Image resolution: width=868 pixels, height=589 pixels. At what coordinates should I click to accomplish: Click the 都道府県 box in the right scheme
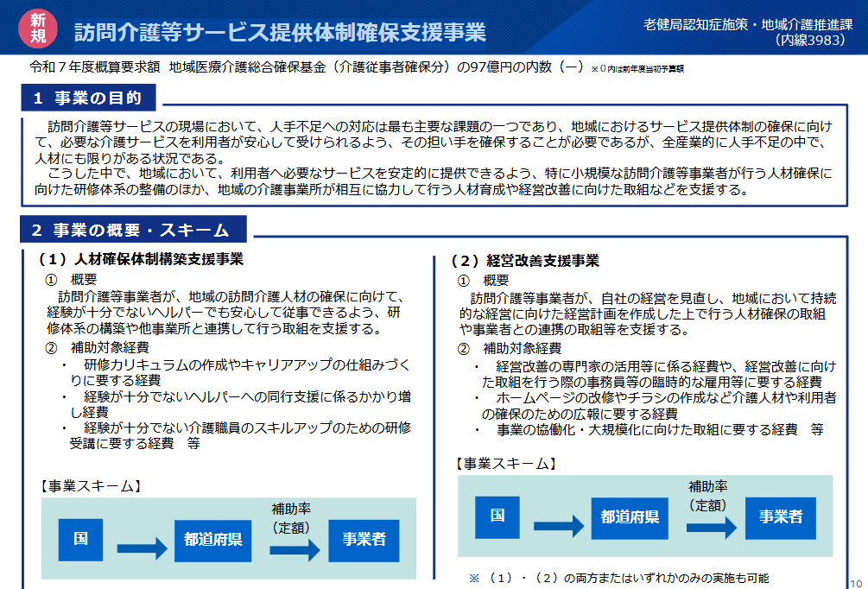coord(629,517)
